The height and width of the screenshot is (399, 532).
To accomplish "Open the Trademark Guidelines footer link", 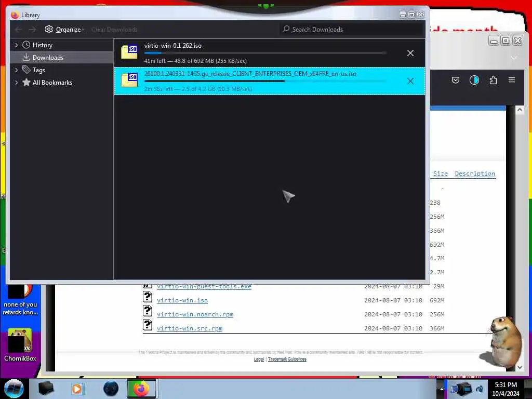I will click(287, 359).
